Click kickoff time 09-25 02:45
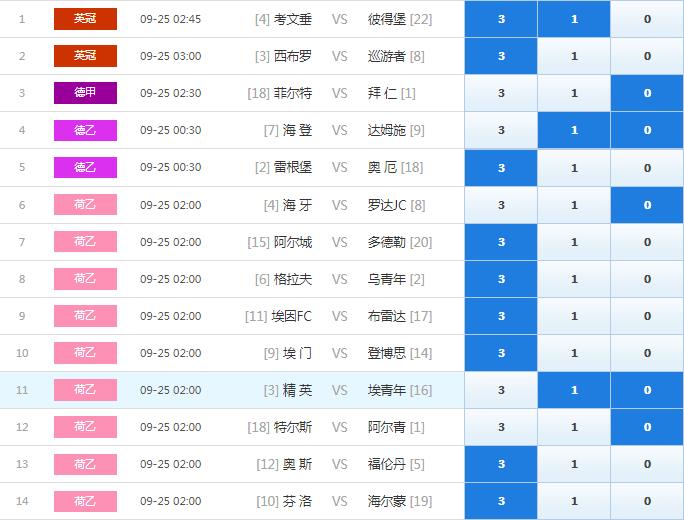The width and height of the screenshot is (684, 520). click(x=171, y=19)
